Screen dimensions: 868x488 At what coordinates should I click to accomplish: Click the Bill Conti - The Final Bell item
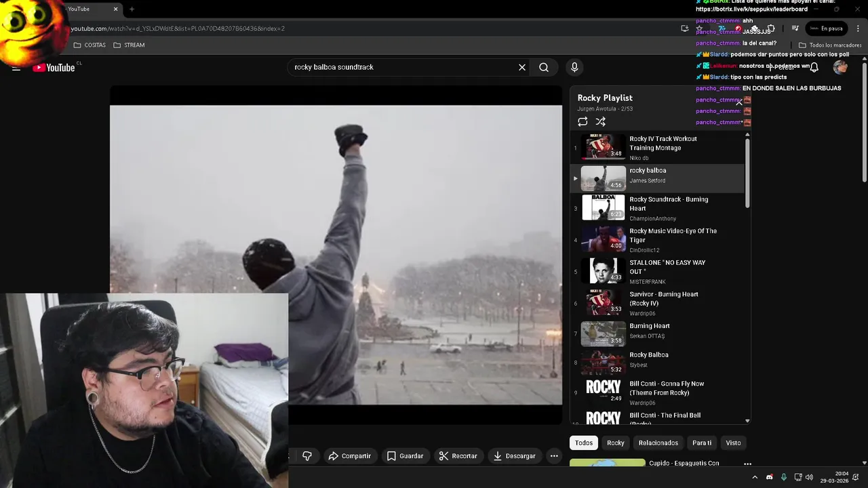657,418
